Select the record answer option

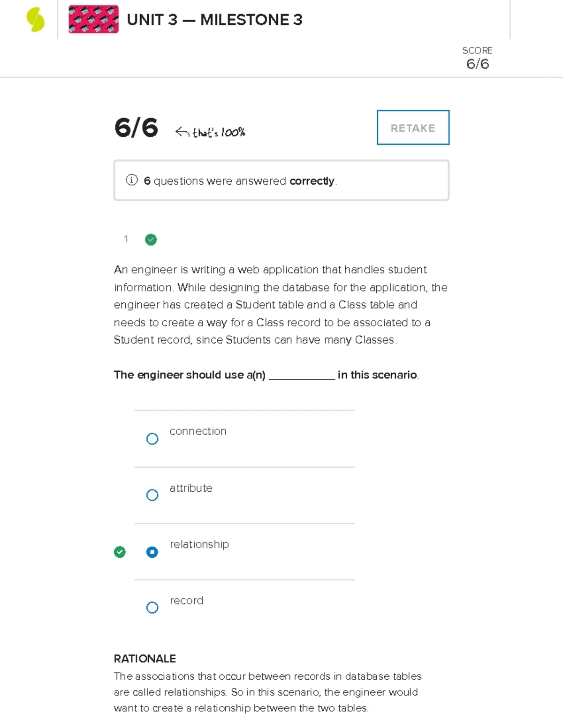152,608
